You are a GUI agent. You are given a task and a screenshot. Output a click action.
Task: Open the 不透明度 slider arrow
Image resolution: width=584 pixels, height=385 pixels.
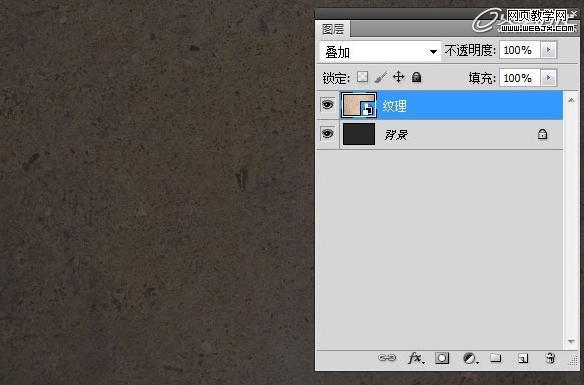[548, 50]
